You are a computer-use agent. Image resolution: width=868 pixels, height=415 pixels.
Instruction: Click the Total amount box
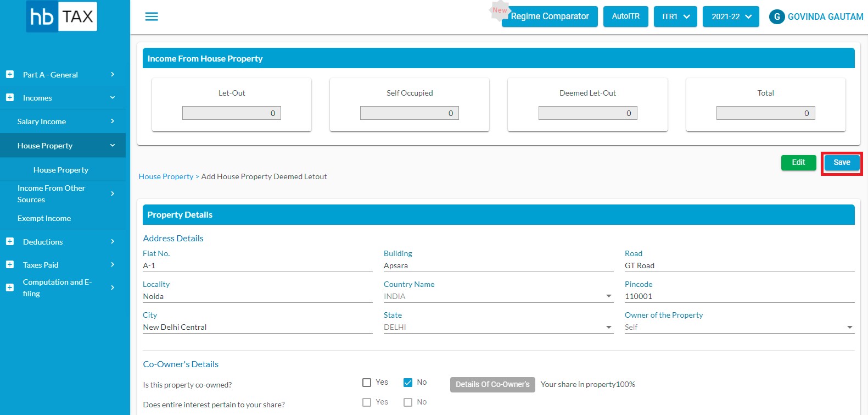[765, 113]
